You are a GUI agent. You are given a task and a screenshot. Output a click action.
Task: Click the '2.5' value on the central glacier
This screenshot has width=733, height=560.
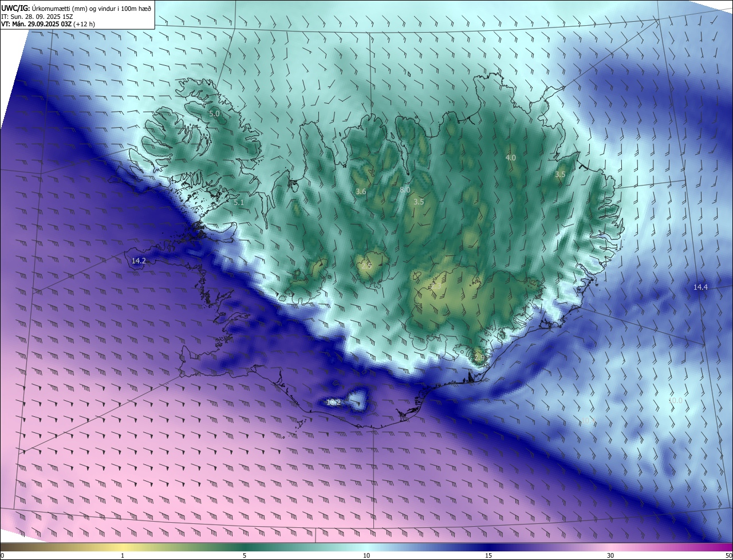click(366, 266)
